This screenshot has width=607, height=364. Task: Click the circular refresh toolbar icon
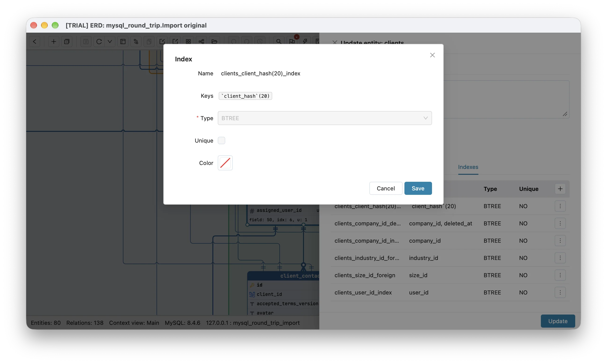click(99, 42)
